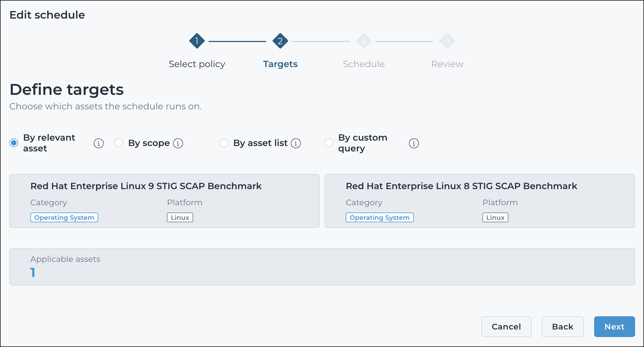Select step 2 diamond in wizard
This screenshot has width=644, height=347.
coord(280,41)
